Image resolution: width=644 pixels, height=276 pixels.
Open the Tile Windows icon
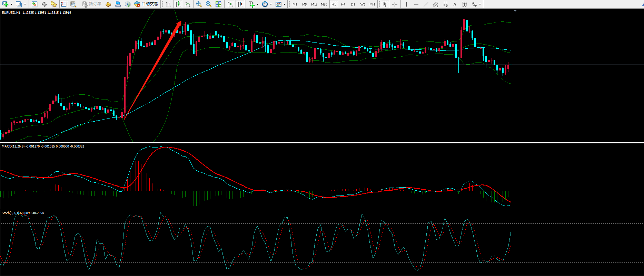[x=218, y=4]
